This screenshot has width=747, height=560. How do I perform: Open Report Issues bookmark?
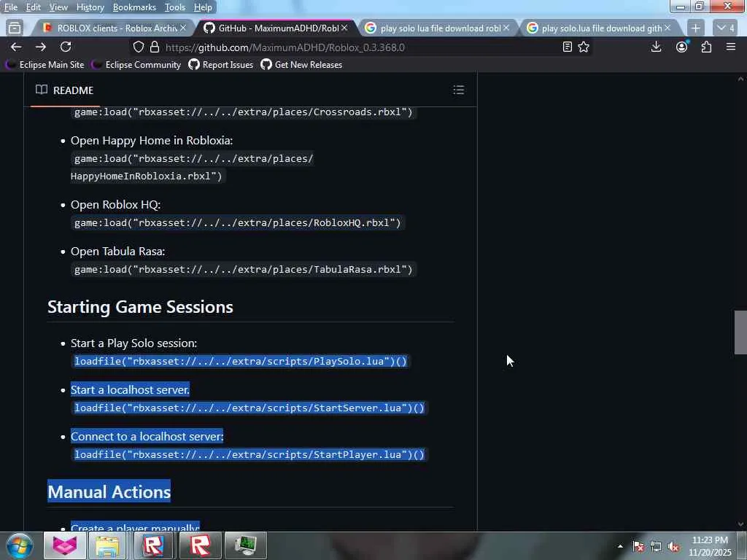point(221,65)
